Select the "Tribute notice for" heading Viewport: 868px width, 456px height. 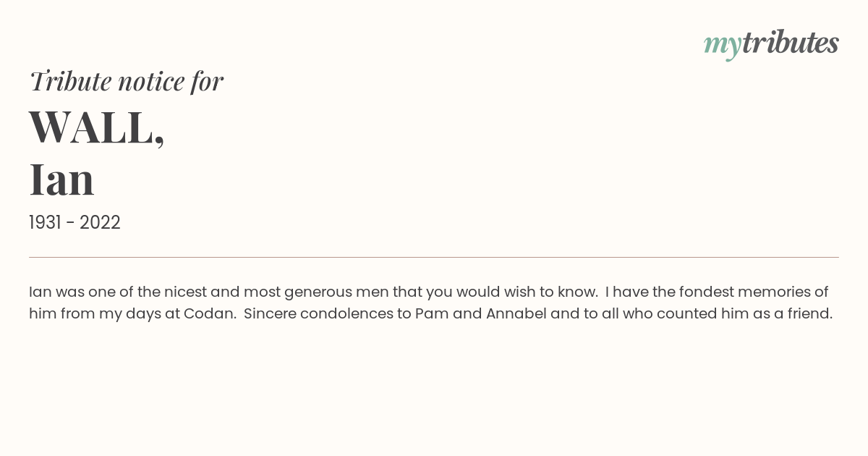click(126, 81)
